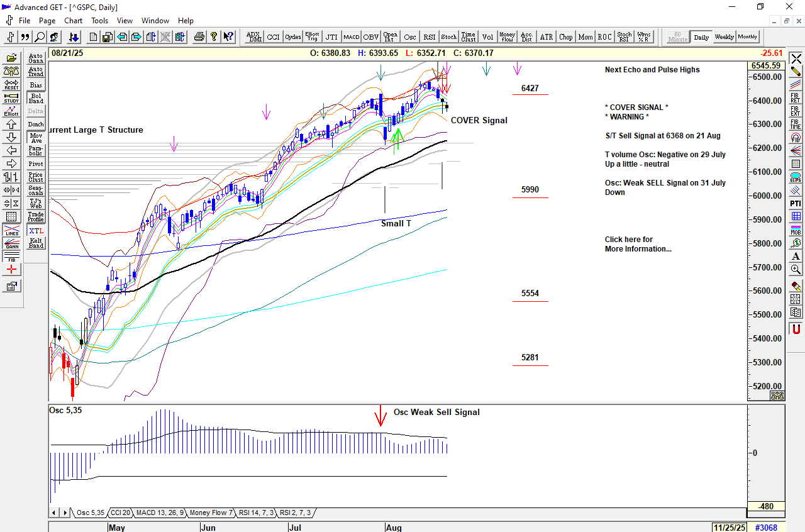
Task: Select the FIB lines tool on left
Action: click(x=11, y=257)
